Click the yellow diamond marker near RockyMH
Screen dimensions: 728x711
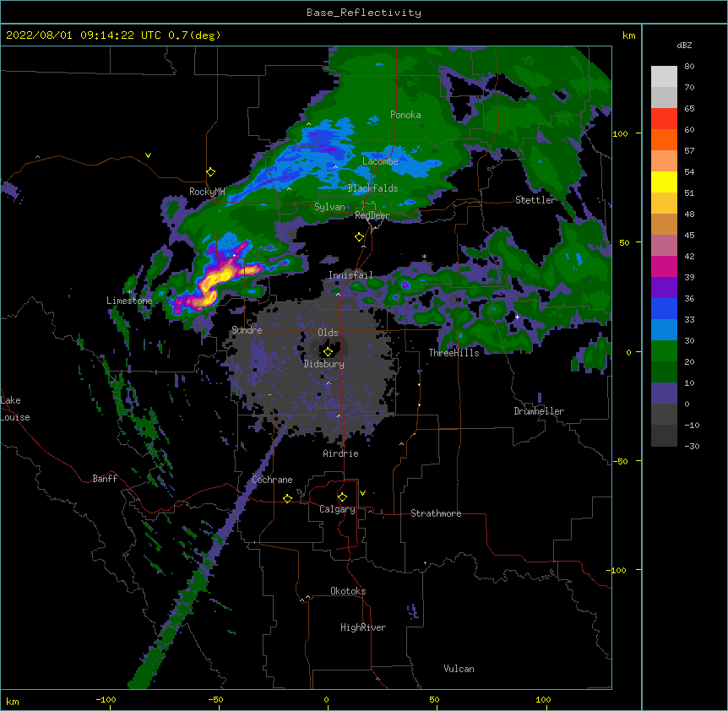pos(211,172)
